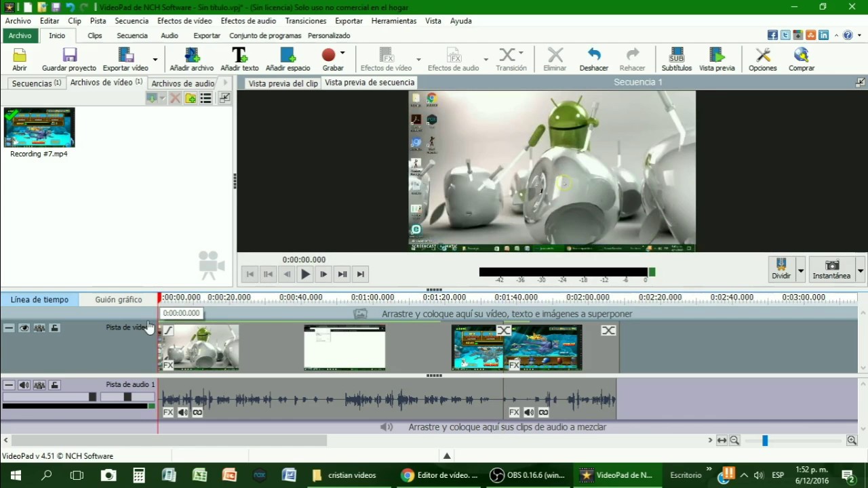Click the Grabar record icon
The image size is (868, 488).
click(329, 55)
